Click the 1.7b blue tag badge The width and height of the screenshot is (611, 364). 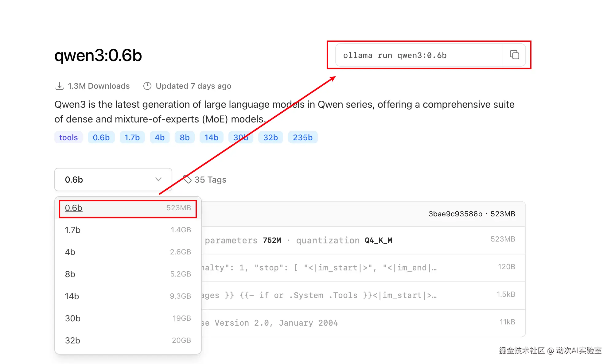[x=132, y=137]
